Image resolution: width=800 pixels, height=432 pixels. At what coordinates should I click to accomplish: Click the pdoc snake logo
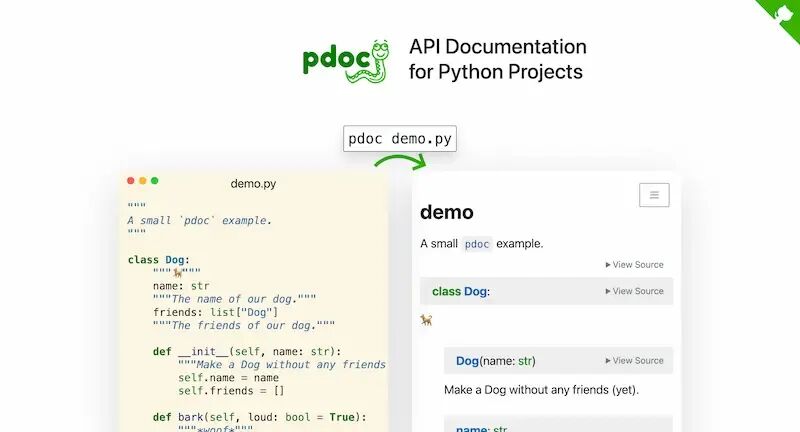pos(346,62)
